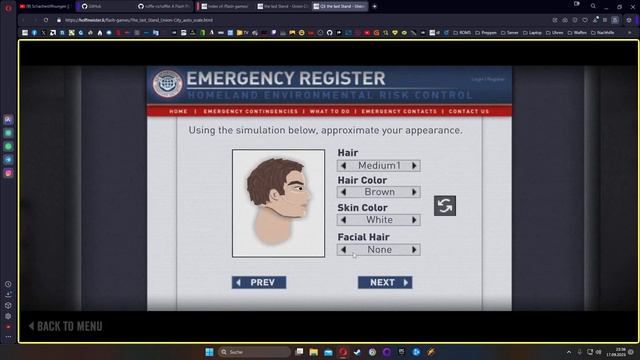The height and width of the screenshot is (360, 640).
Task: Click the None facial hair value
Action: point(379,249)
